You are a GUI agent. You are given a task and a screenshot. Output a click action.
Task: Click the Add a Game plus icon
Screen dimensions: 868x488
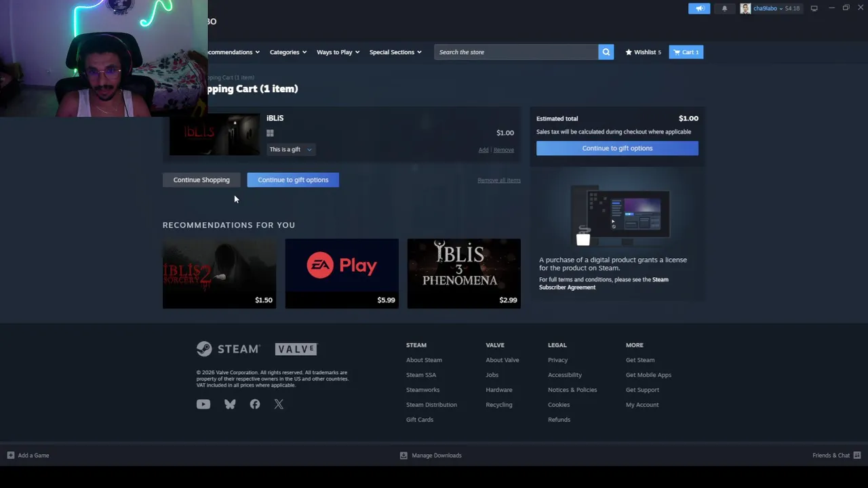point(11,455)
